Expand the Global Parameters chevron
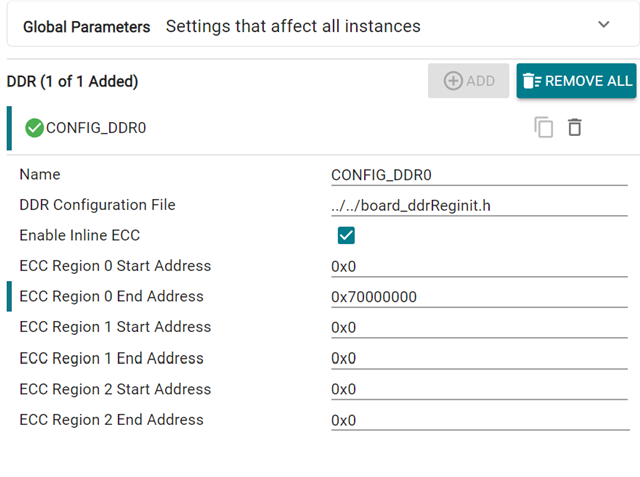Viewport: 640px width, 477px height. [x=603, y=25]
